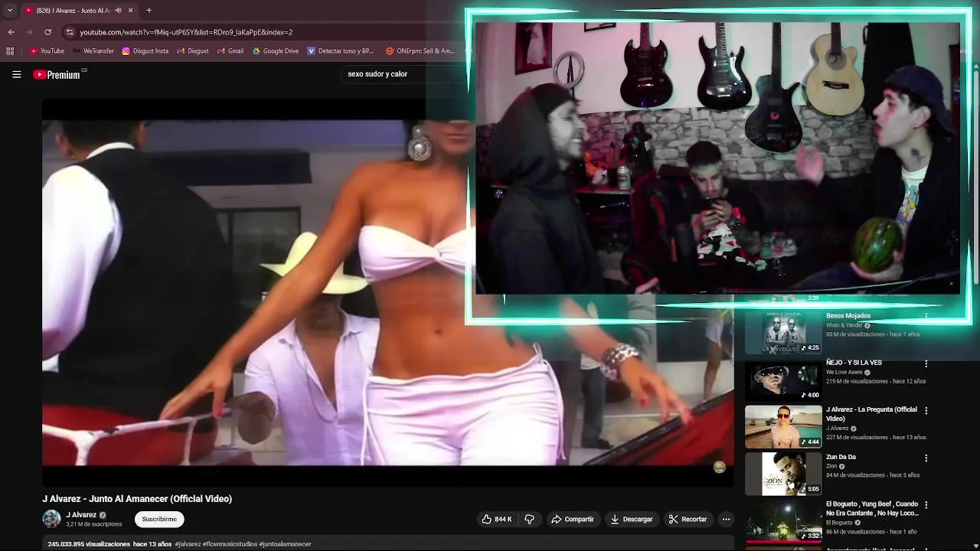
Task: Like the video (844 K)
Action: (496, 519)
